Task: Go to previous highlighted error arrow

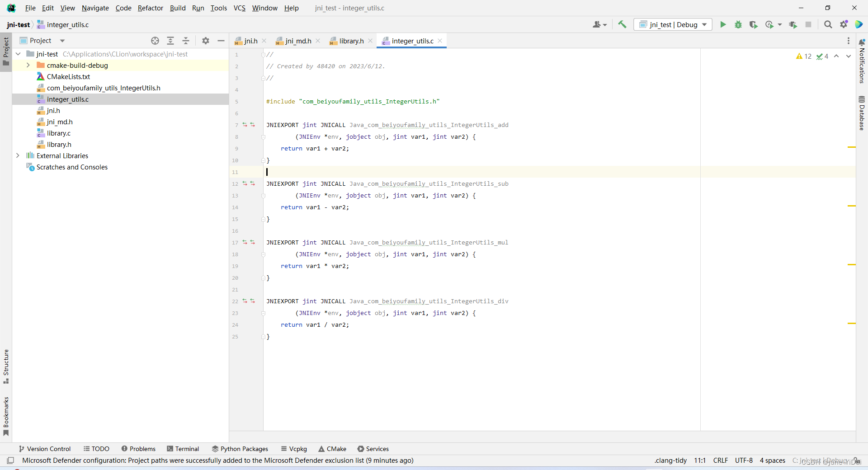Action: pyautogui.click(x=836, y=56)
